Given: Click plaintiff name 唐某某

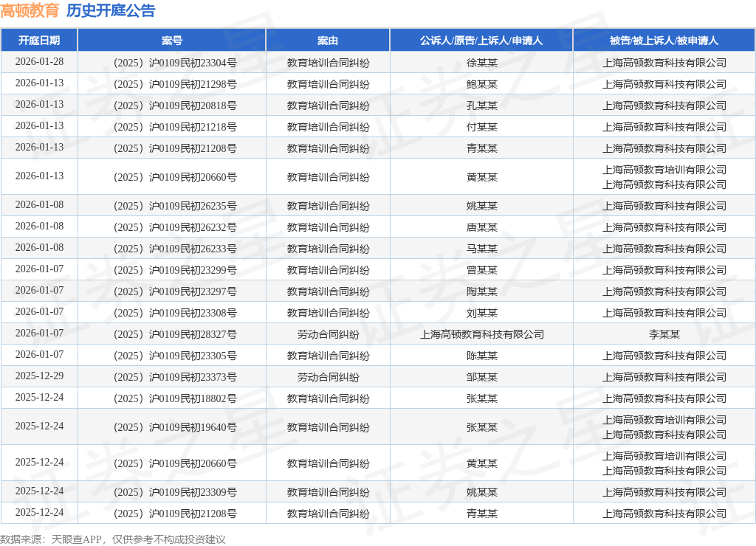Looking at the screenshot, I should click(481, 227).
